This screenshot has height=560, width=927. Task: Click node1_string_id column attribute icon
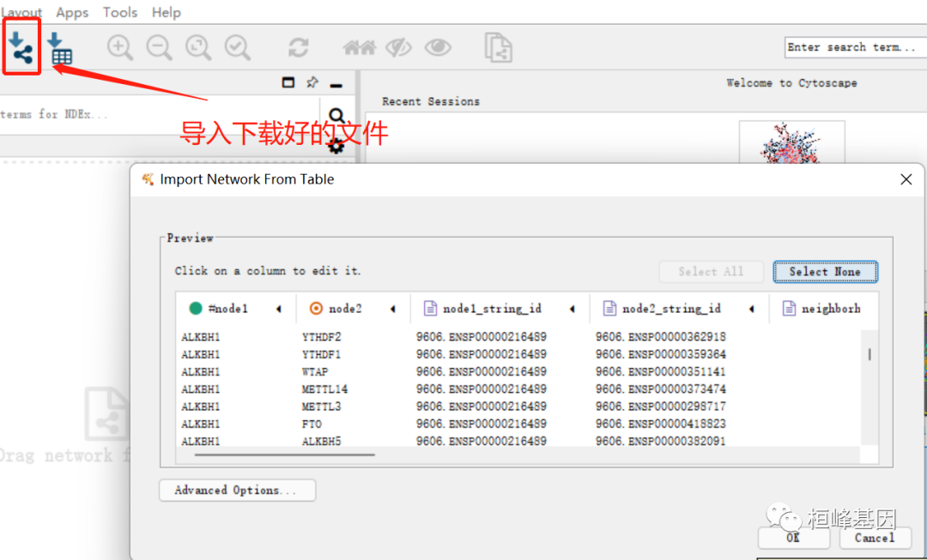pos(431,309)
